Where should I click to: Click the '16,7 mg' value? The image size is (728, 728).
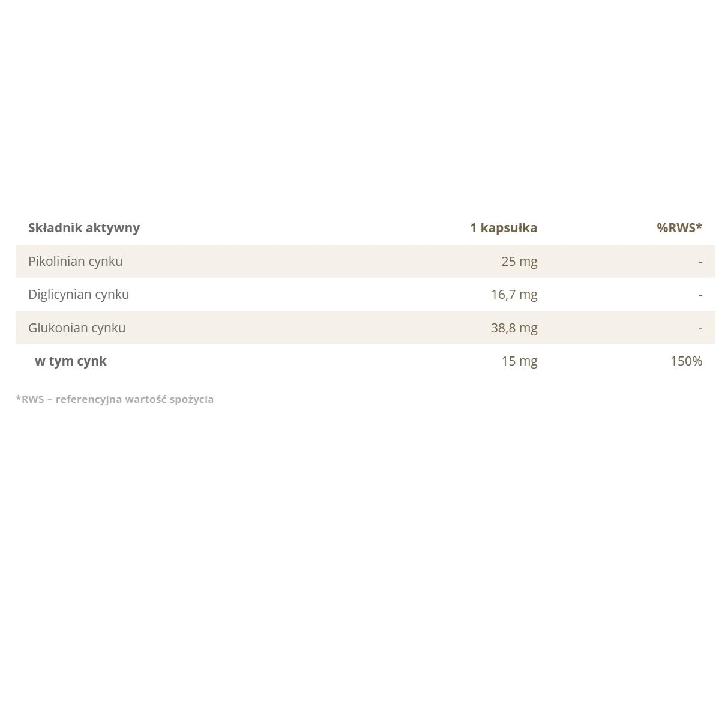click(x=514, y=295)
